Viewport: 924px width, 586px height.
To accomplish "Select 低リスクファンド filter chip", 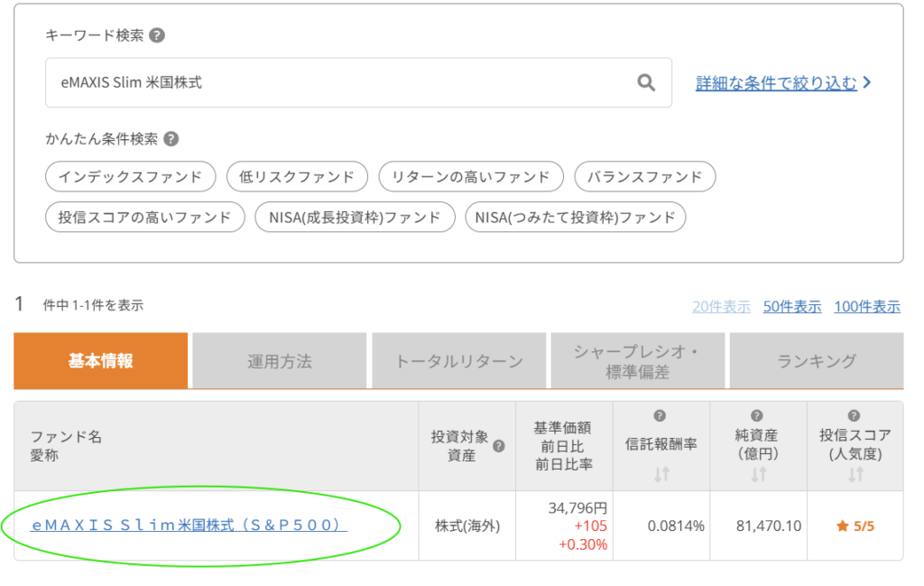I will tap(297, 176).
